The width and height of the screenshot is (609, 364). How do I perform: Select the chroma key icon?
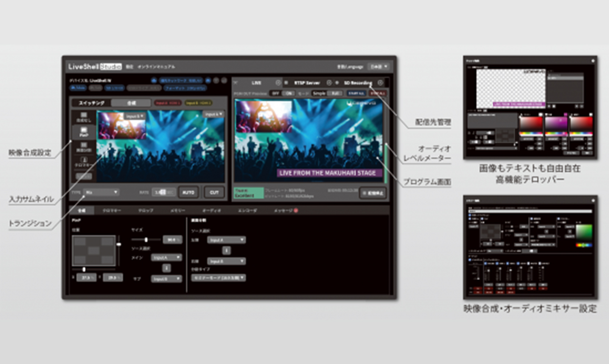coord(84,161)
